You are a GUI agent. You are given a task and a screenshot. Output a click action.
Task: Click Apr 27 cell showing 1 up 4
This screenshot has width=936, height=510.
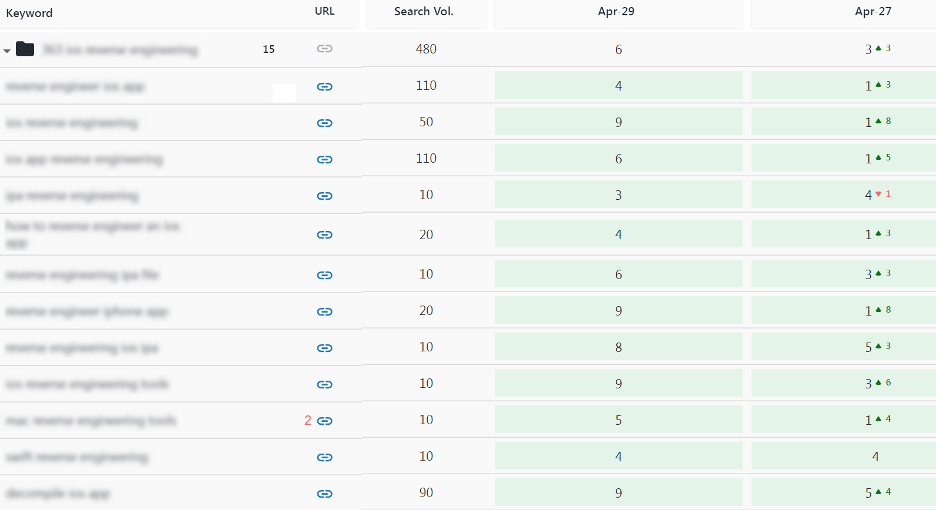pos(843,420)
